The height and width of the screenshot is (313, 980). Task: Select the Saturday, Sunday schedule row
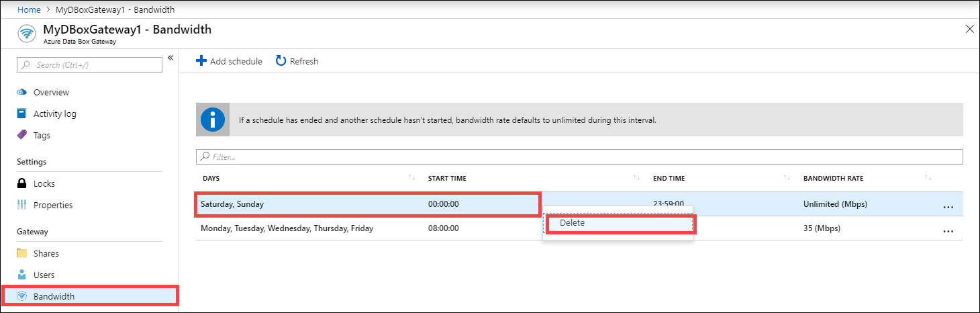579,204
